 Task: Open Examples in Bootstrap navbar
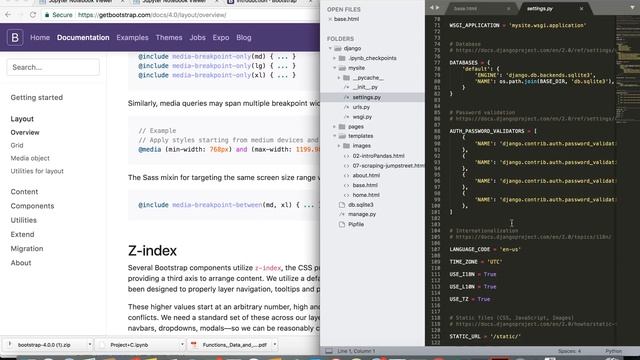132,38
